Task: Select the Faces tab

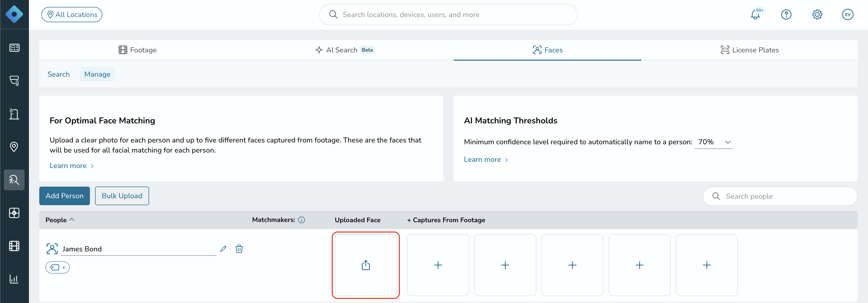Action: [547, 50]
